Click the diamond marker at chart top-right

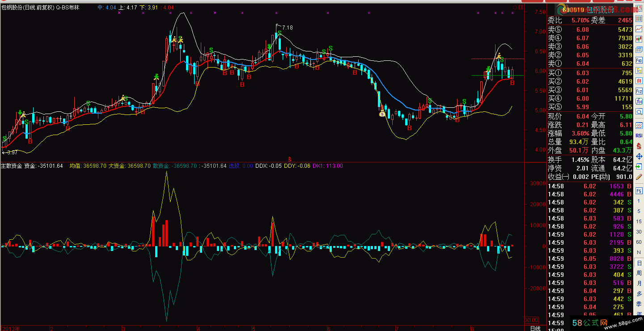pyautogui.click(x=515, y=8)
